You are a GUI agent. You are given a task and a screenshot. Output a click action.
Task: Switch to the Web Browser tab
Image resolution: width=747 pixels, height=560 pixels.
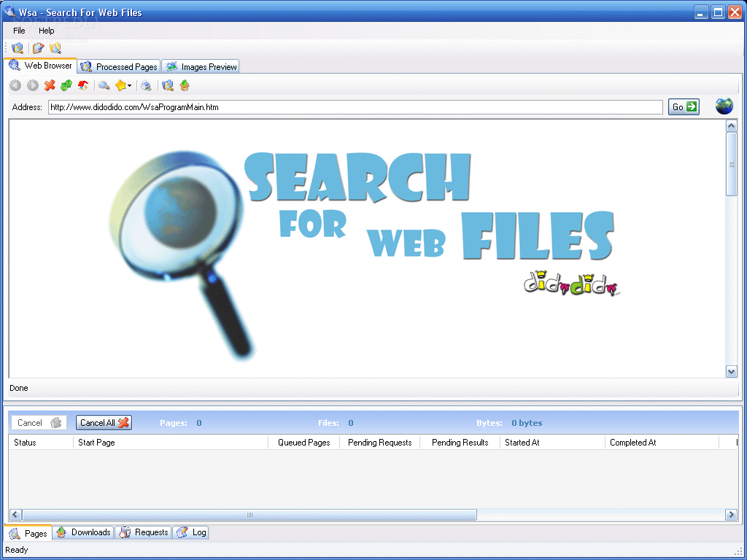41,66
